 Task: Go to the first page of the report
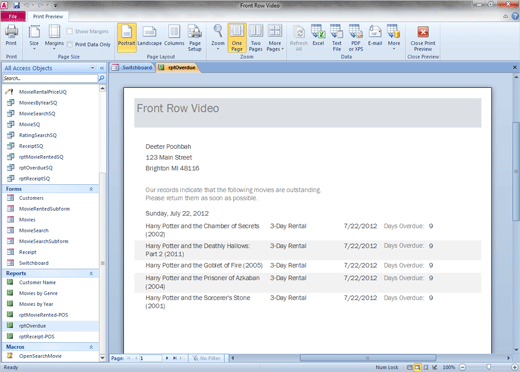(x=128, y=358)
